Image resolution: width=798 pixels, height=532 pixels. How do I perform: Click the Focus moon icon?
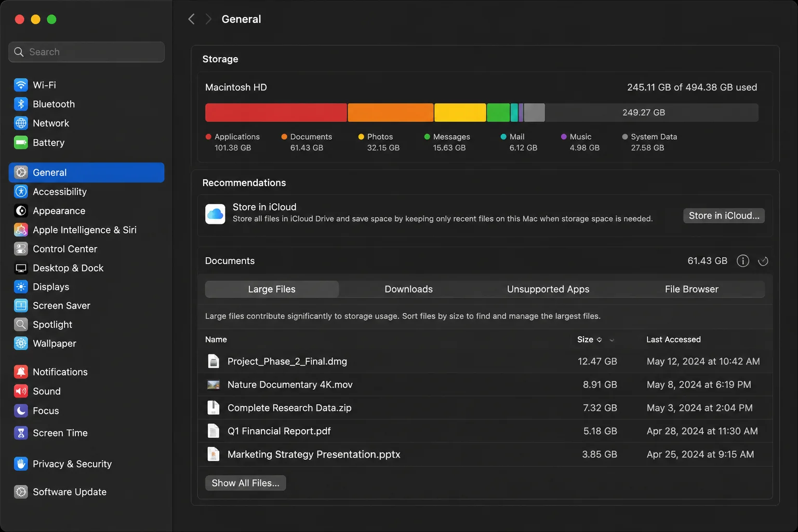click(x=21, y=411)
